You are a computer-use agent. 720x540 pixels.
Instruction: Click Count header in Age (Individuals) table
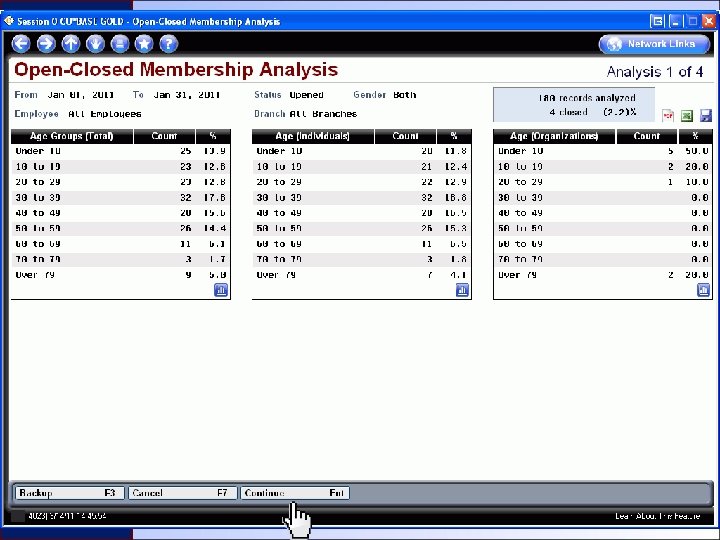click(405, 136)
